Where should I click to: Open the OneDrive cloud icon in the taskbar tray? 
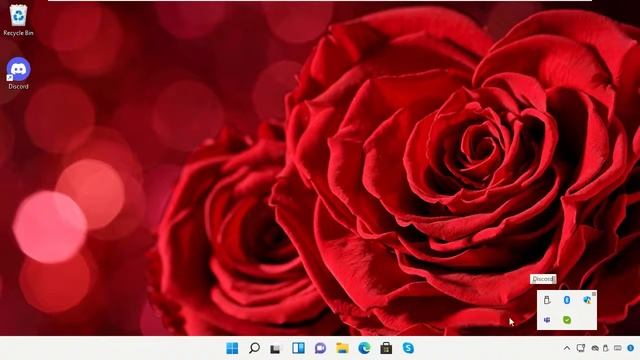595,348
